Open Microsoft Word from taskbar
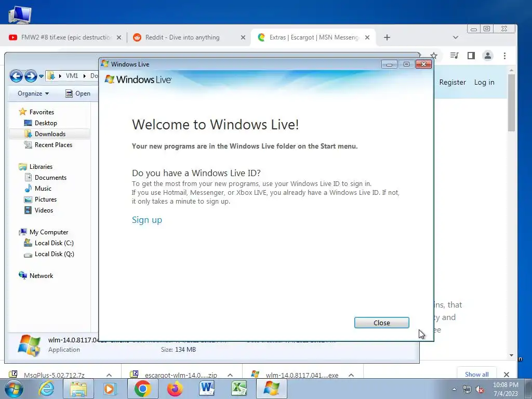The height and width of the screenshot is (399, 532). click(207, 389)
